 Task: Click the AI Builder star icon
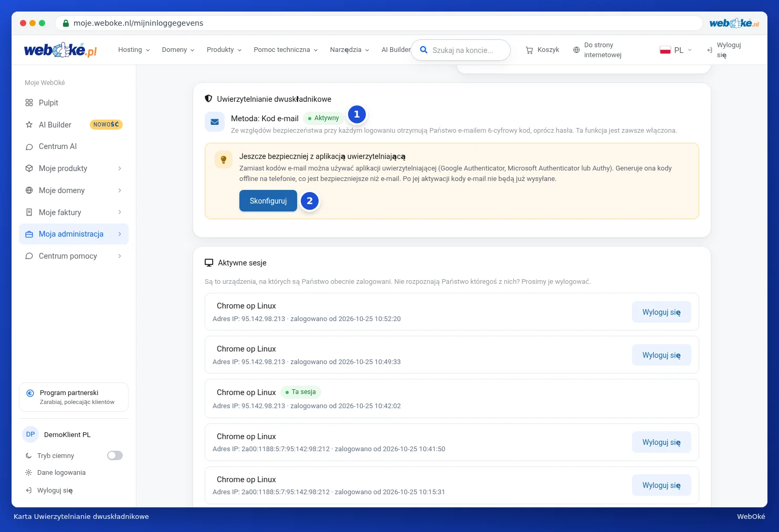click(29, 125)
